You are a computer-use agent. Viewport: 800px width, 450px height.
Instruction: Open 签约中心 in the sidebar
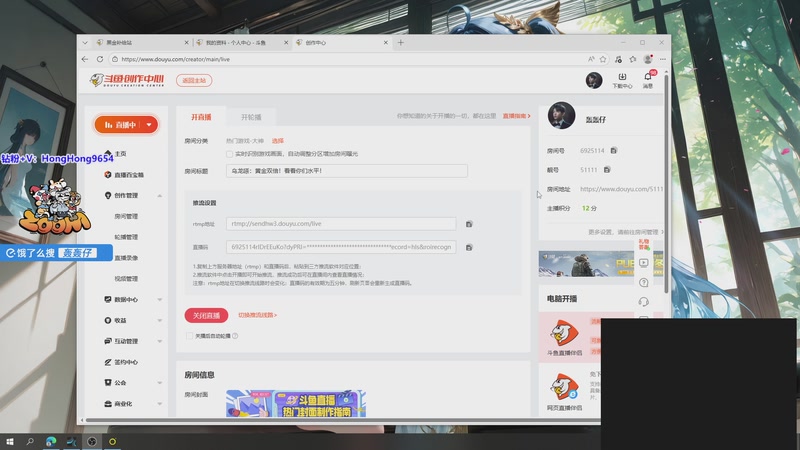click(x=126, y=362)
